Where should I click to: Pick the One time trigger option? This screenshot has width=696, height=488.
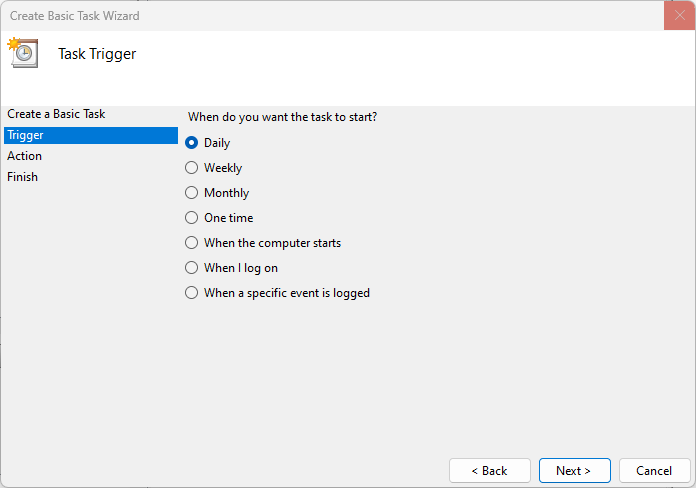(192, 218)
